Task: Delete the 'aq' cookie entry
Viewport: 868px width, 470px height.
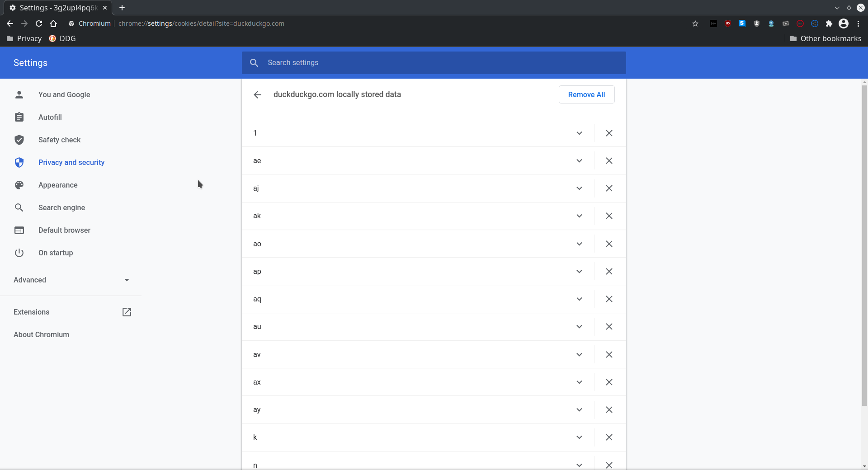Action: point(609,299)
